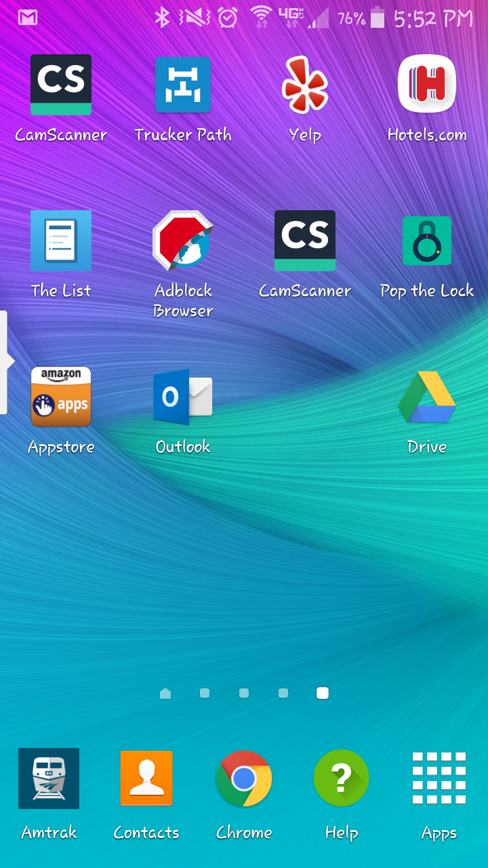Tap the alarm clock status icon
488x868 pixels.
(228, 18)
